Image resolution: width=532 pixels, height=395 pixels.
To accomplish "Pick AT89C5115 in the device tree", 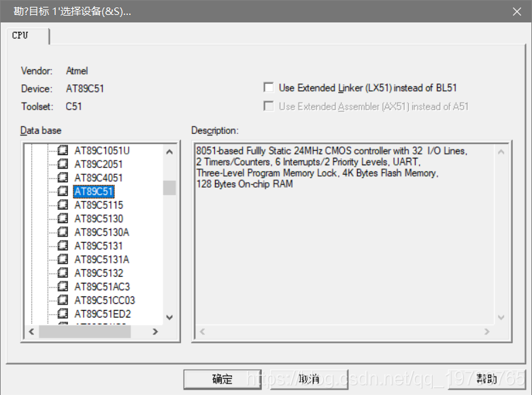I will (x=99, y=205).
